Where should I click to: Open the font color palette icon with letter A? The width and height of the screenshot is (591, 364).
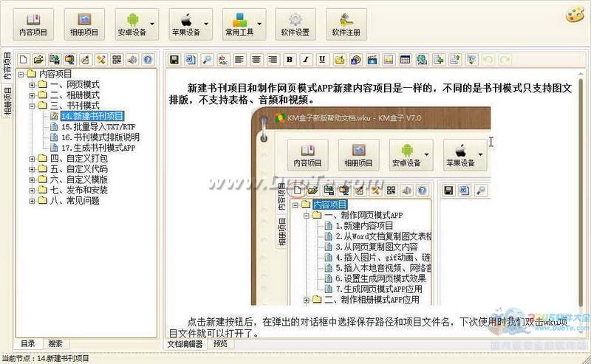[355, 60]
